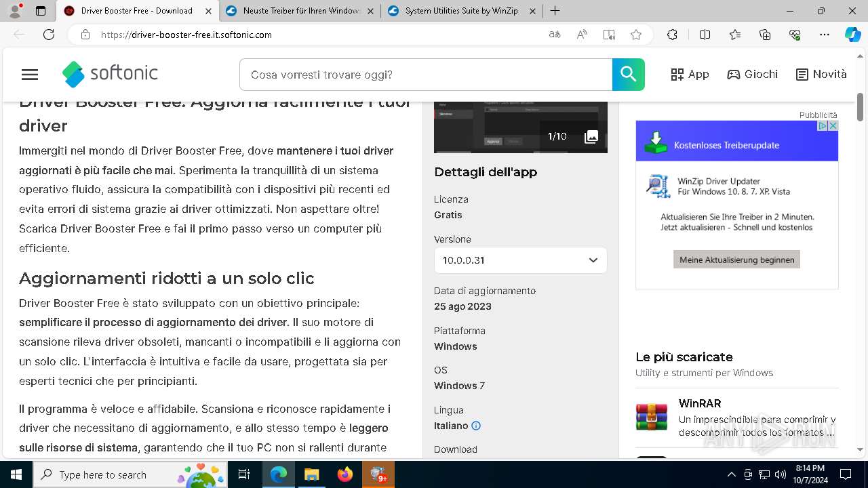
Task: Click the 25 ago 2023 date text
Action: tap(463, 306)
